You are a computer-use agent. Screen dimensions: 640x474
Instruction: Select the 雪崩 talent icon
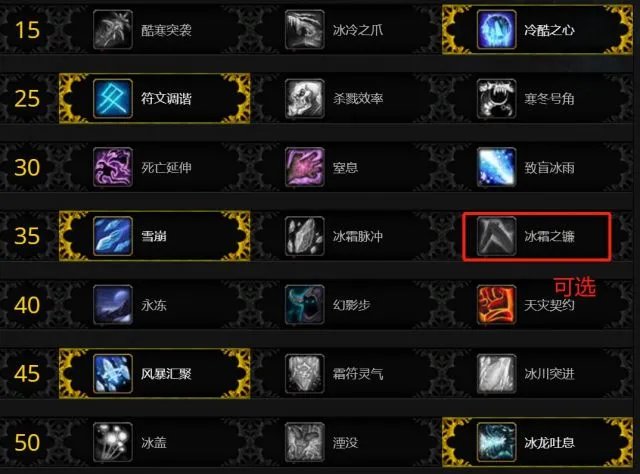(113, 236)
